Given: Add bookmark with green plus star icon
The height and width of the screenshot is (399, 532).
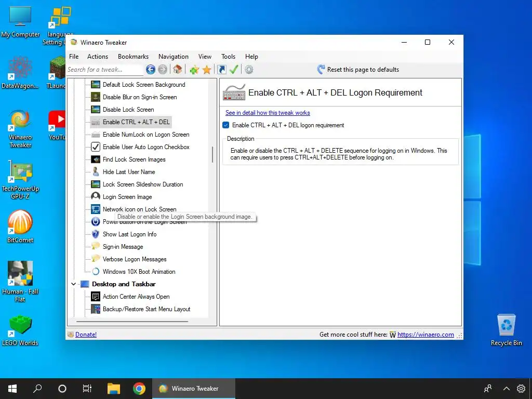Looking at the screenshot, I should point(194,70).
